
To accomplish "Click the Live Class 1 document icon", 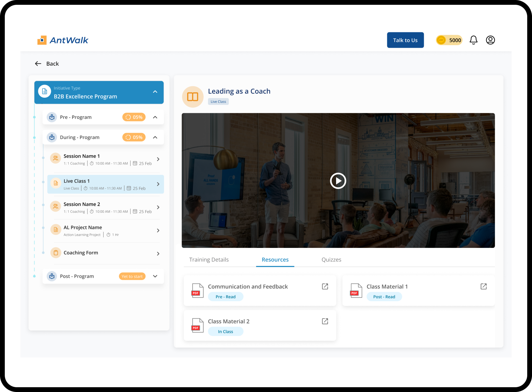I will pyautogui.click(x=56, y=183).
